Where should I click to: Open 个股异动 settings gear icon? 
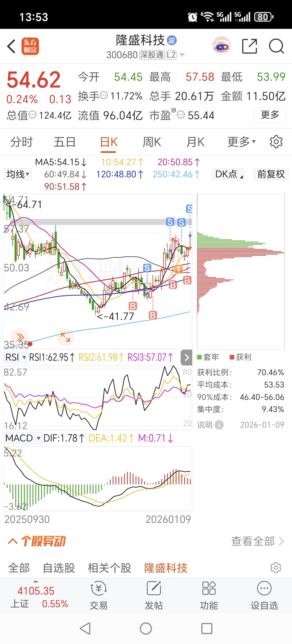(276, 568)
